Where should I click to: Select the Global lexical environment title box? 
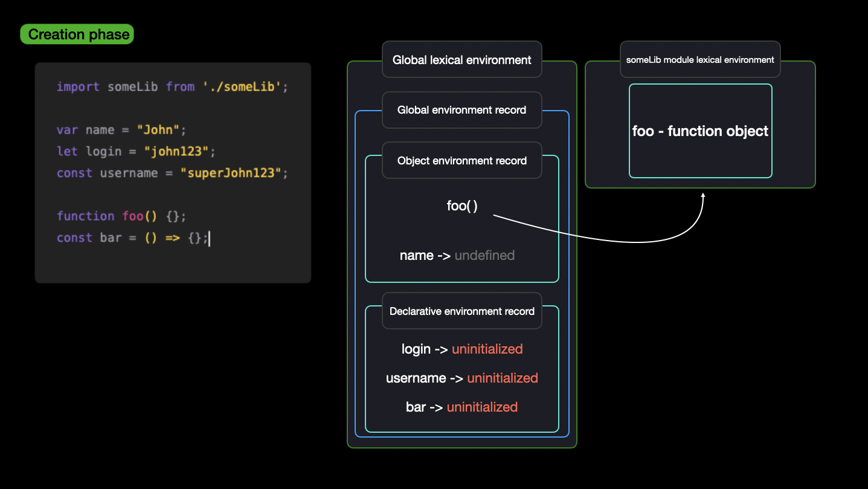click(x=462, y=60)
